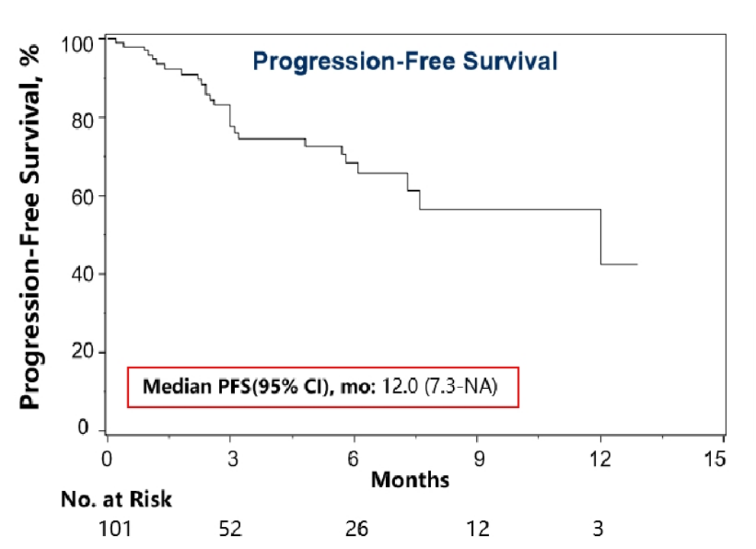Click the x-axis tick label 9
The height and width of the screenshot is (549, 756).
click(x=478, y=460)
